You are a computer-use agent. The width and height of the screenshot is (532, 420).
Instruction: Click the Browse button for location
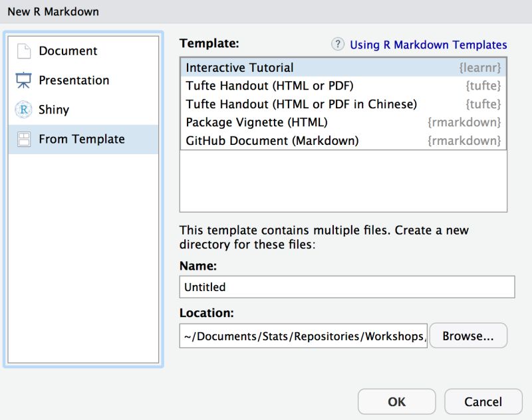coord(468,336)
